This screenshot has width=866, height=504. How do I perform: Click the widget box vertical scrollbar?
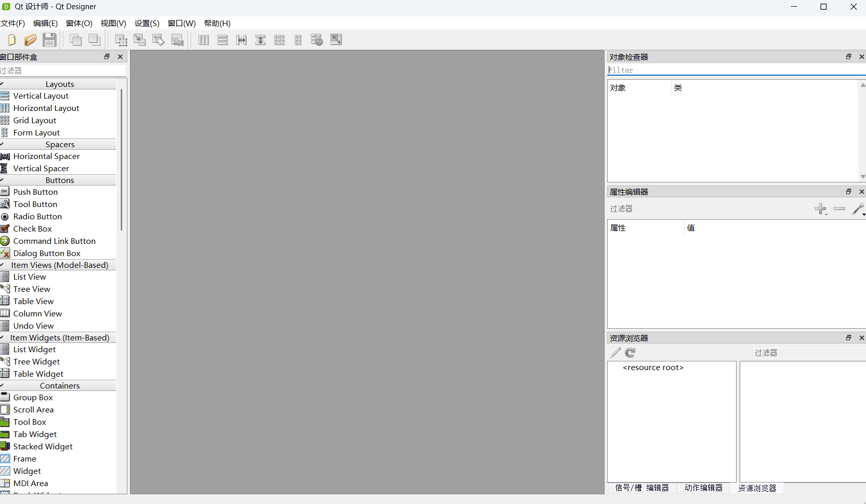click(122, 159)
